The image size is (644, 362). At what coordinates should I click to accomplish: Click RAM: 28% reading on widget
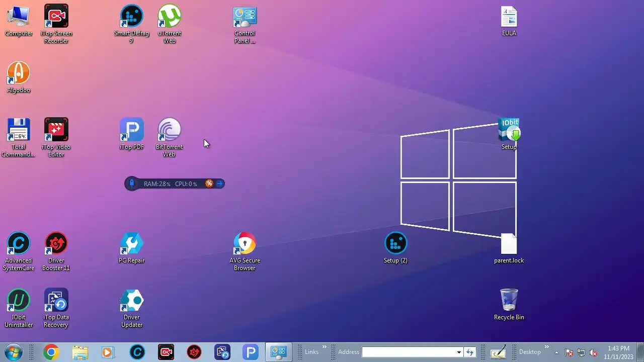point(157,184)
